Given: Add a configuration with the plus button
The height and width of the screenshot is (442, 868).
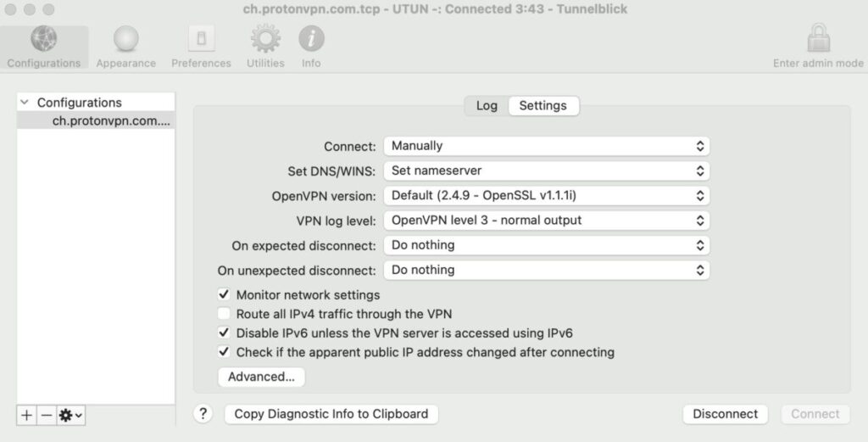Looking at the screenshot, I should click(x=26, y=415).
